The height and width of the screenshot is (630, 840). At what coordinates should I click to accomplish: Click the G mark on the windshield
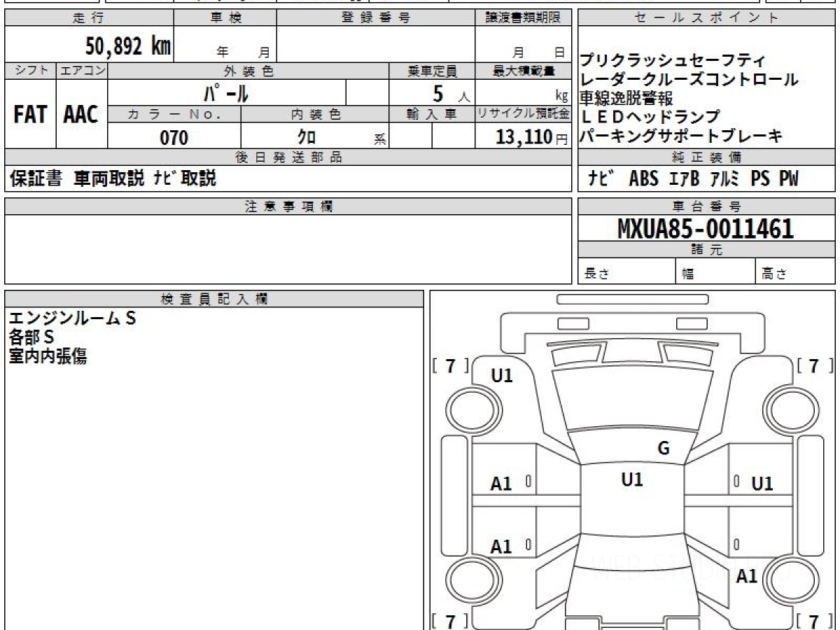(664, 449)
